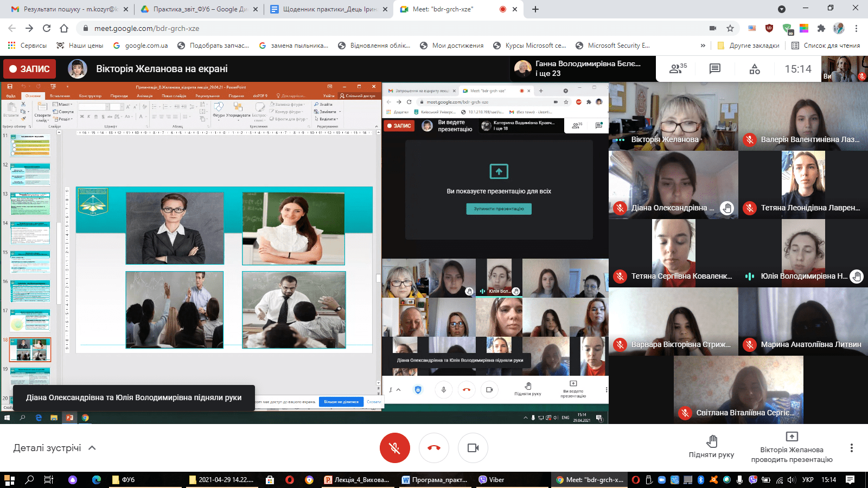Open the chat panel icon

point(715,69)
